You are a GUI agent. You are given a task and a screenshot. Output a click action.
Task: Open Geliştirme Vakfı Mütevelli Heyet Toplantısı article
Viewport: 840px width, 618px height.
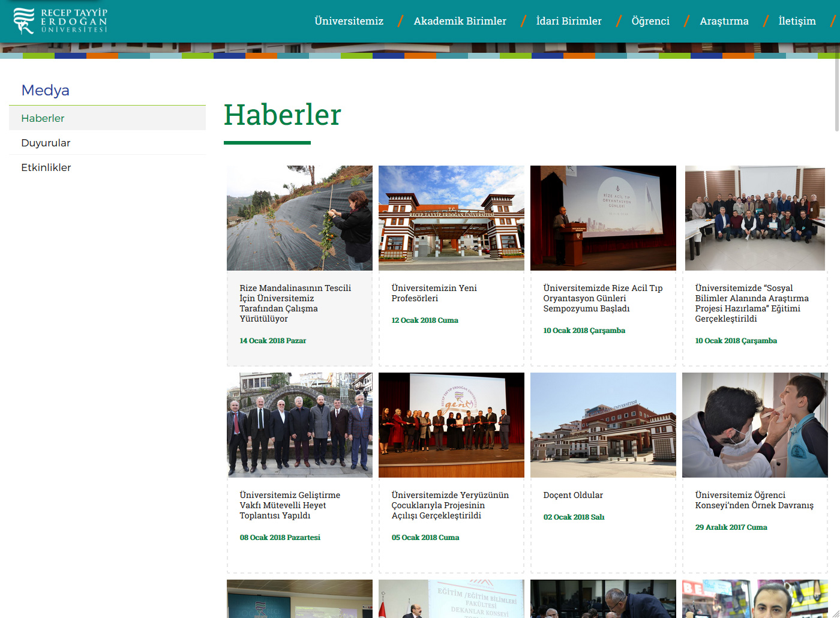click(290, 505)
